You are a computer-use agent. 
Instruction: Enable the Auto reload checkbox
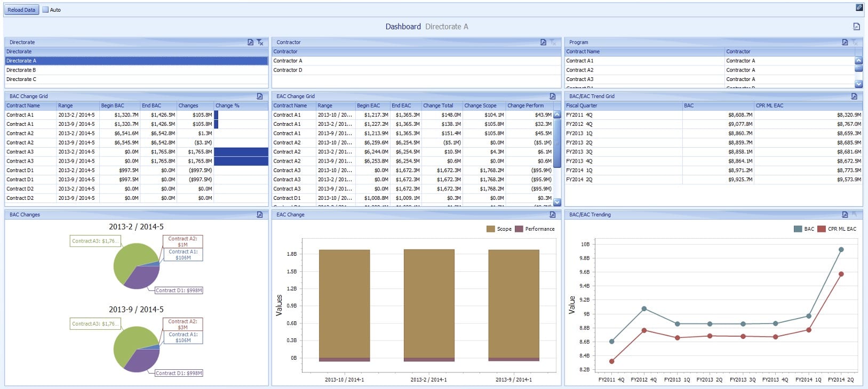pos(45,10)
